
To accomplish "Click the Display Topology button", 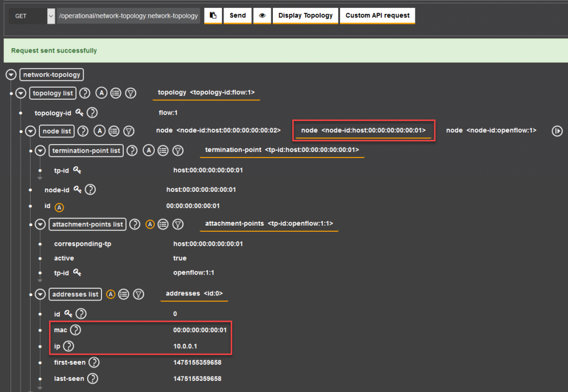I will 305,16.
